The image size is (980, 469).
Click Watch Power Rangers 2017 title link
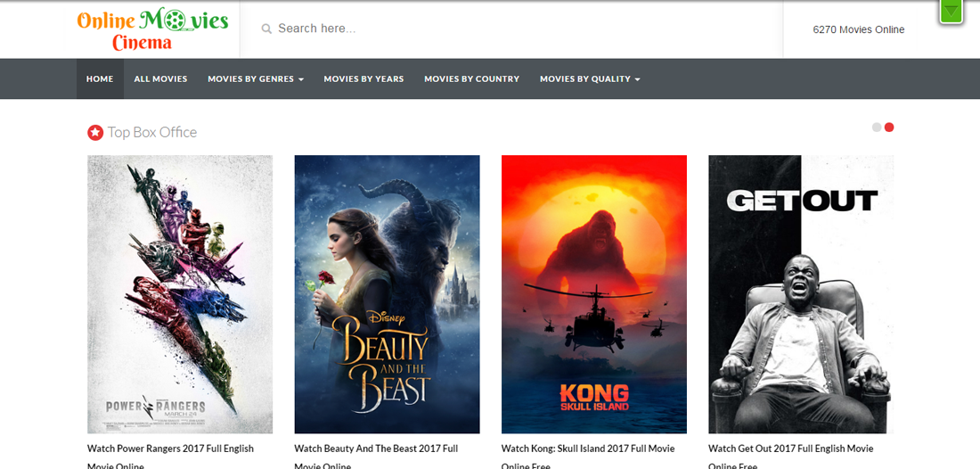171,457
